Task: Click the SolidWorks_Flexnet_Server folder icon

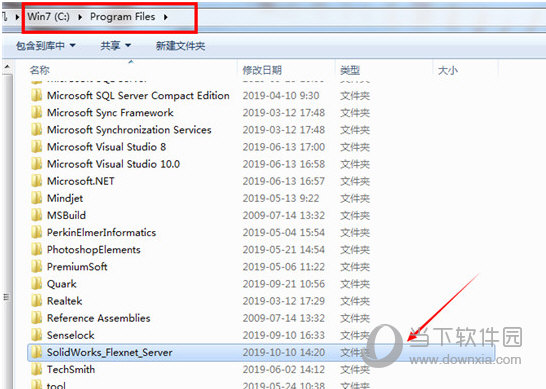Action: tap(37, 352)
